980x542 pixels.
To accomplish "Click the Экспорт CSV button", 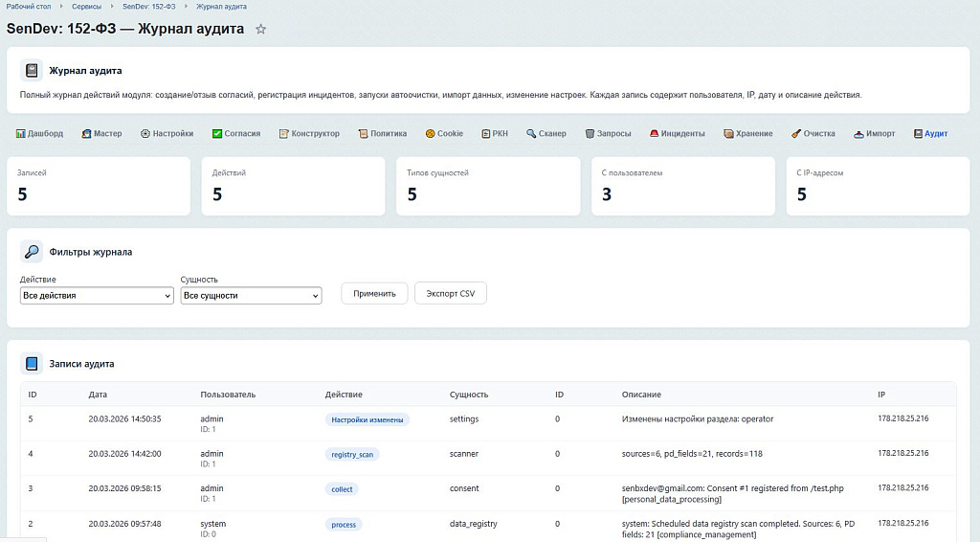I will (451, 293).
